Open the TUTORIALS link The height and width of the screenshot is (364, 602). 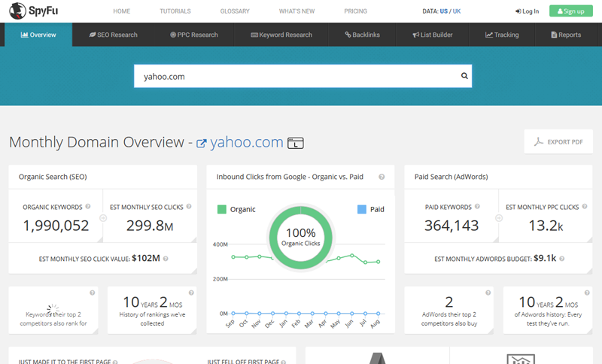click(175, 11)
